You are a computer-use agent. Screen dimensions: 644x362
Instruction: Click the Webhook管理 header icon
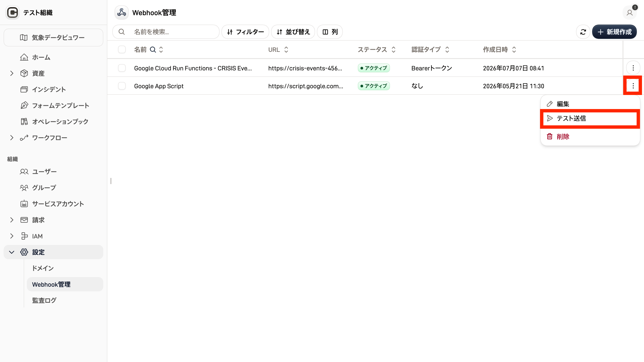(121, 13)
